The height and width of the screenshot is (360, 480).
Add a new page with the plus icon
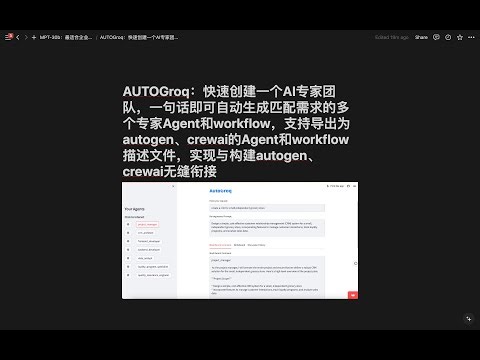[x=34, y=37]
